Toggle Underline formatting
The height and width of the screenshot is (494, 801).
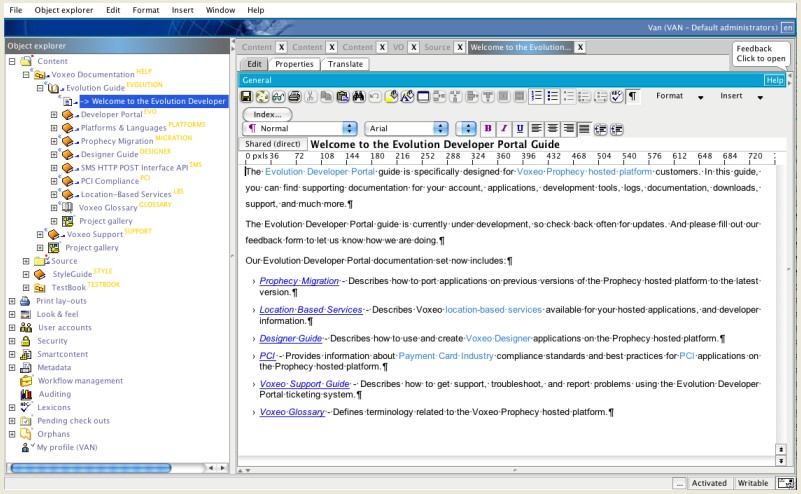point(520,129)
